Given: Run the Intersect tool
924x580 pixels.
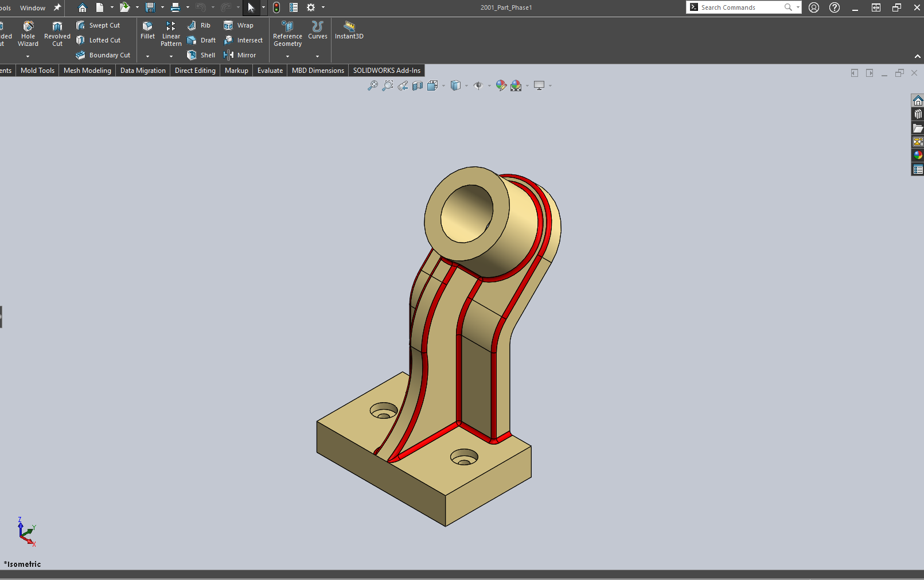Looking at the screenshot, I should tap(243, 40).
